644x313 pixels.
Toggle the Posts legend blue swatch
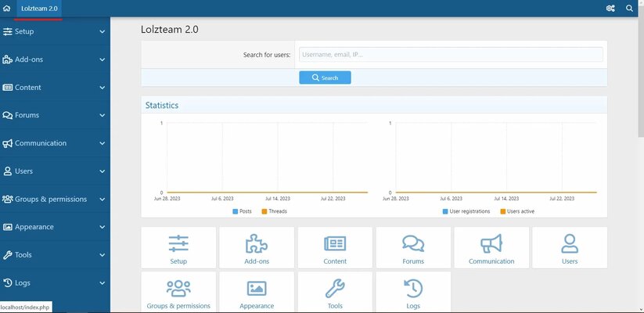click(236, 211)
